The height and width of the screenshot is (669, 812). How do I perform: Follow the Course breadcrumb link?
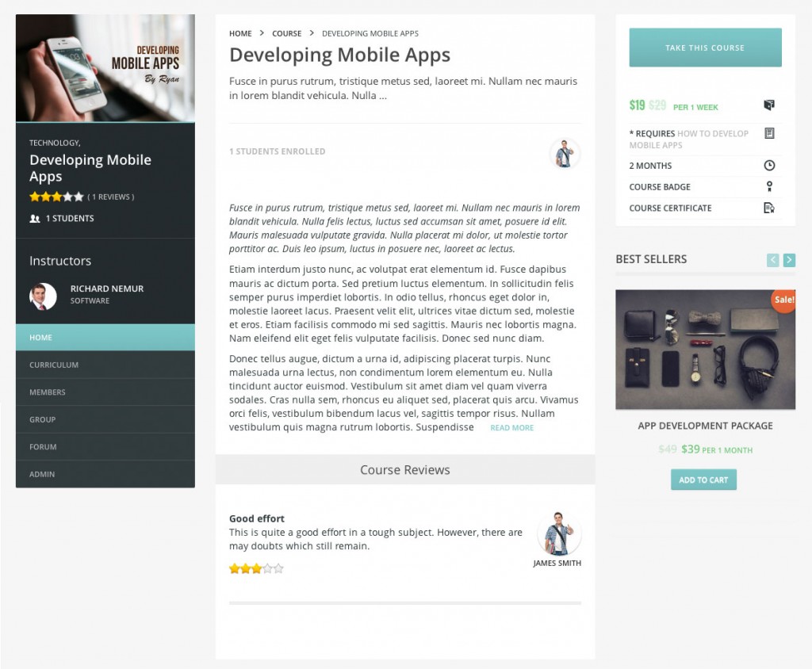click(286, 33)
